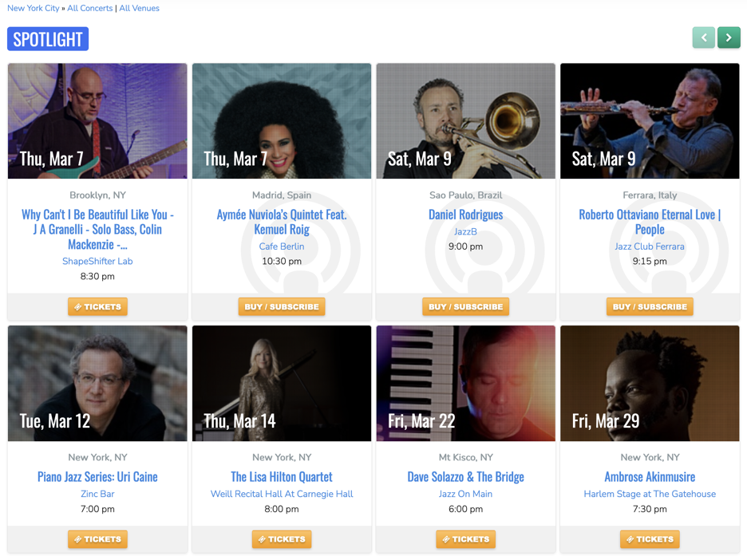
Task: Select the Lisa Hilton Quartet photo
Action: [282, 383]
